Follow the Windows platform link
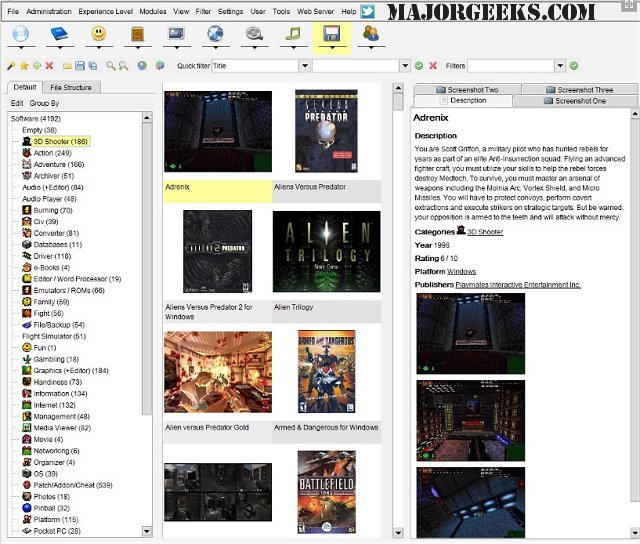The height and width of the screenshot is (544, 640). [460, 271]
